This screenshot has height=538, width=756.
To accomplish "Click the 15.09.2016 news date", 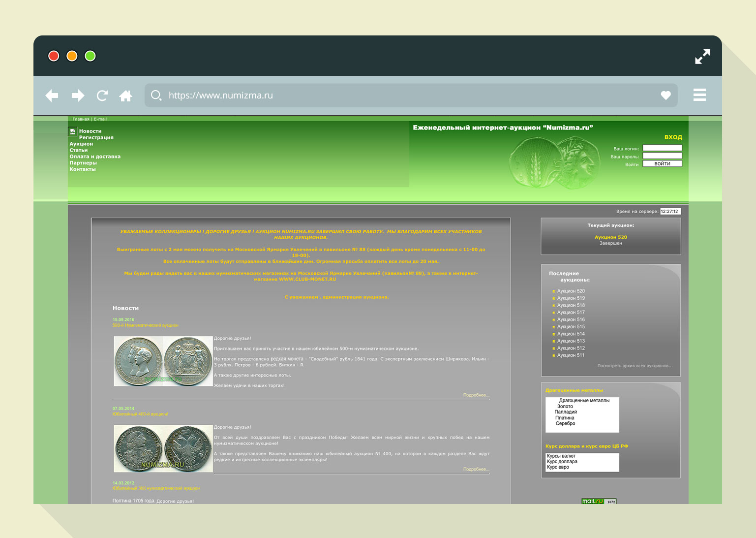I will click(123, 320).
